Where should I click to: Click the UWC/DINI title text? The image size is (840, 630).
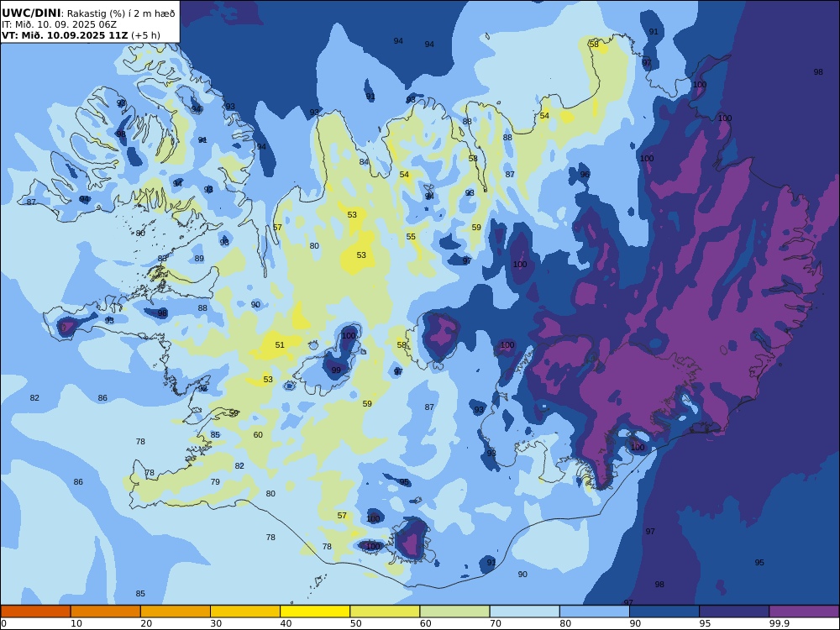[x=31, y=13]
